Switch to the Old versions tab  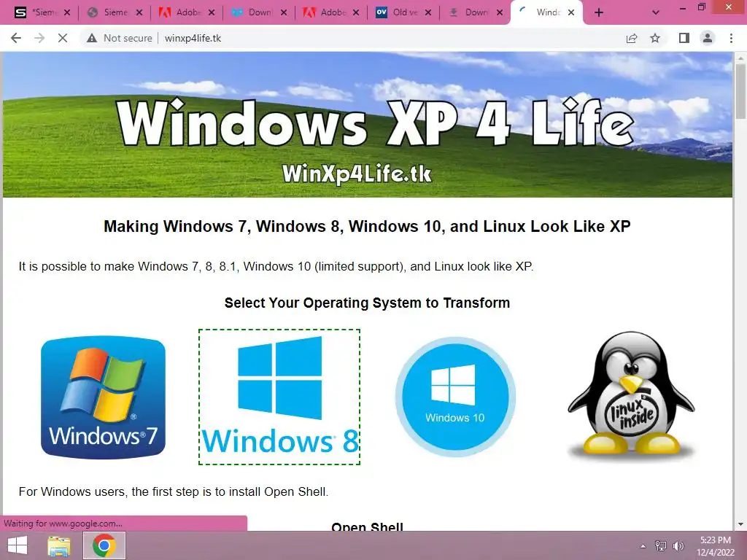click(x=403, y=12)
